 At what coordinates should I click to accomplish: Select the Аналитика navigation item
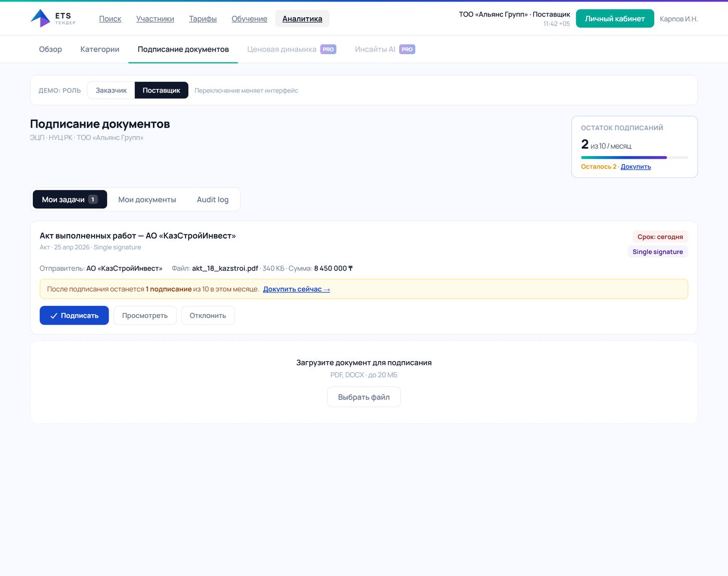coord(302,19)
